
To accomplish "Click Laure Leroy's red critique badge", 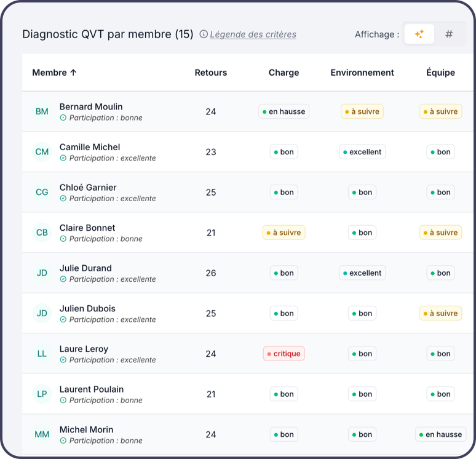I will (284, 354).
